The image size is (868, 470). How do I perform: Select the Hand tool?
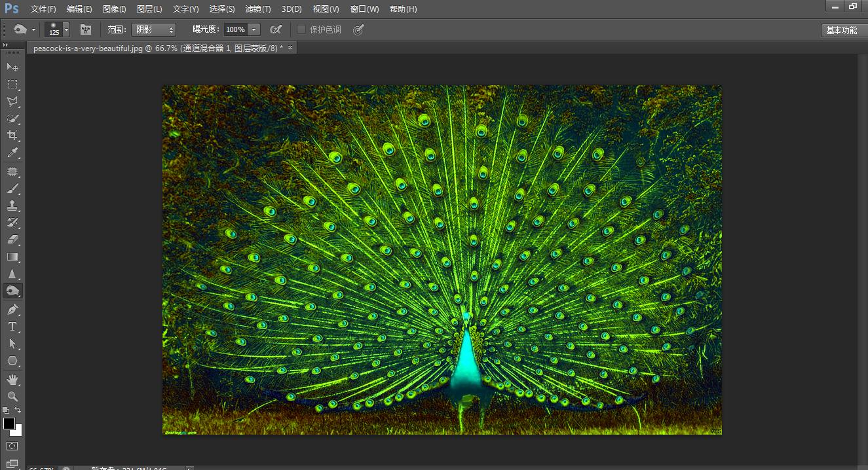pyautogui.click(x=12, y=379)
